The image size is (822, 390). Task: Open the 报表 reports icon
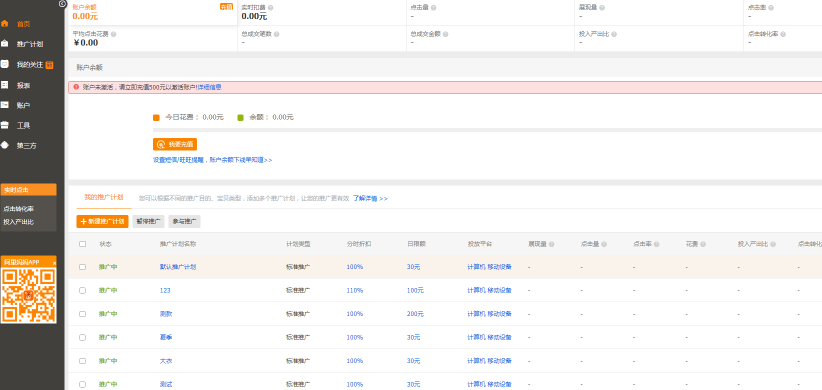(4, 84)
